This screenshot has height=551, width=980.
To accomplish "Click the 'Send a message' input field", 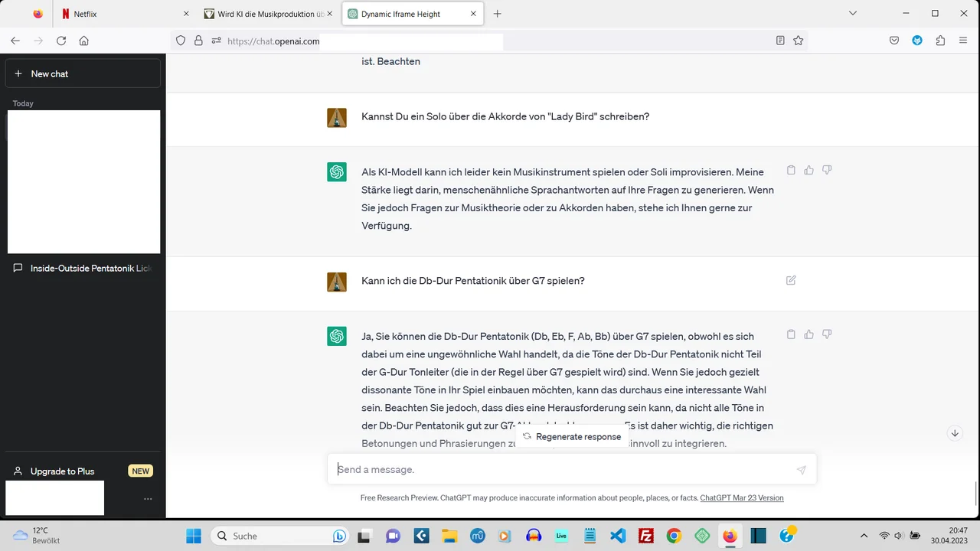I will click(x=536, y=470).
